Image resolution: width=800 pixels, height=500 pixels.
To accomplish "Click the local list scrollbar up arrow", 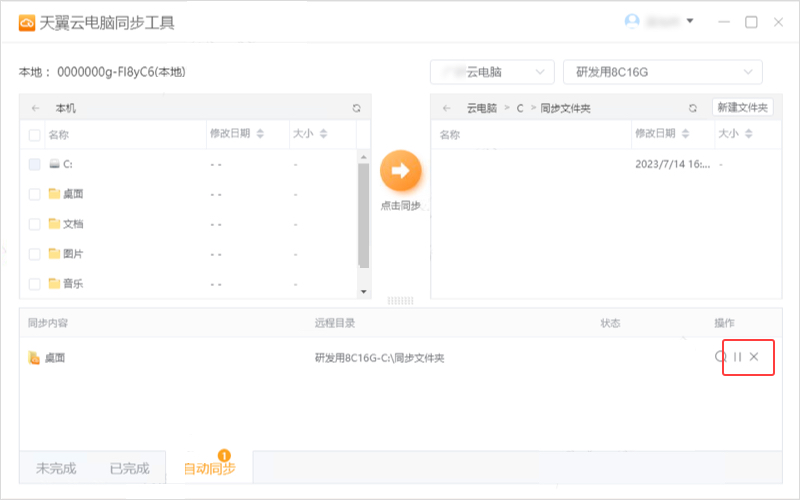I will 363,157.
